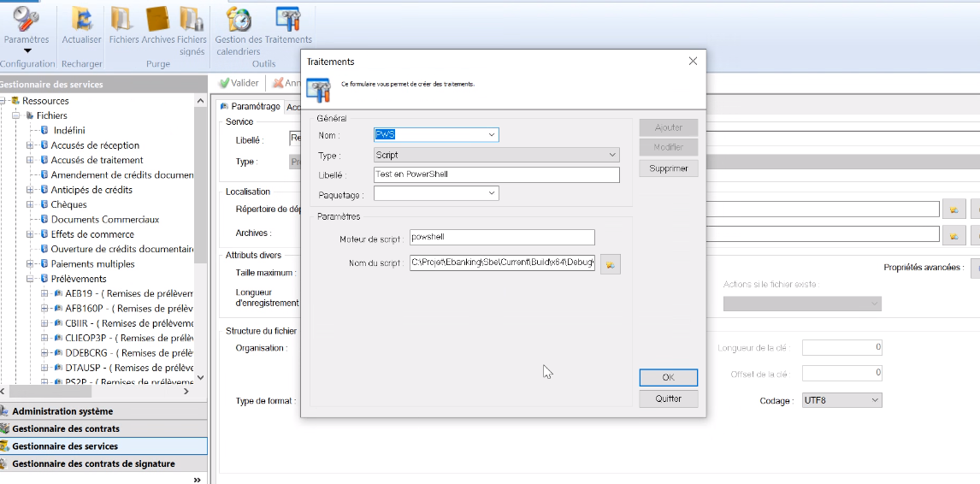The image size is (980, 484).
Task: Expand the Chèques tree node
Action: (x=31, y=205)
